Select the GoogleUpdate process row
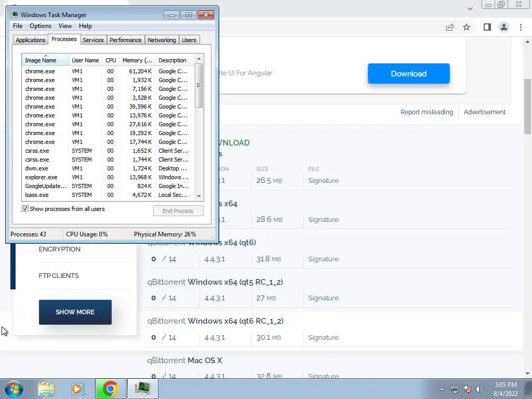 point(108,186)
